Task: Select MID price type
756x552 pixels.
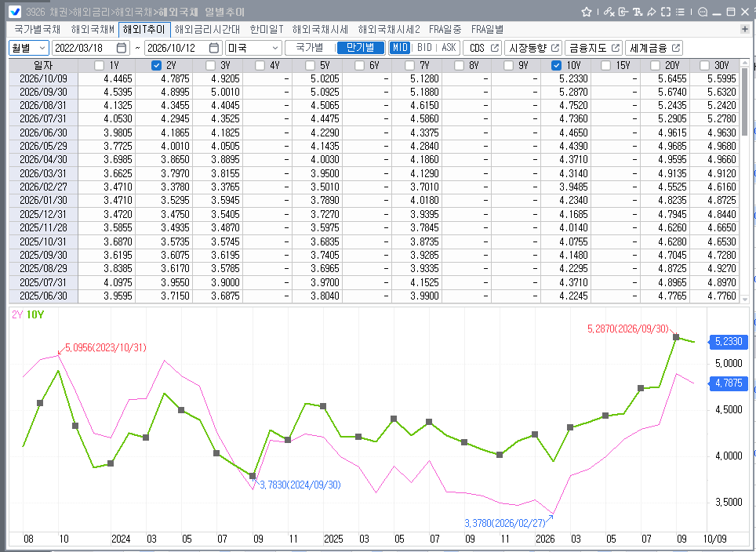Action: [x=400, y=48]
